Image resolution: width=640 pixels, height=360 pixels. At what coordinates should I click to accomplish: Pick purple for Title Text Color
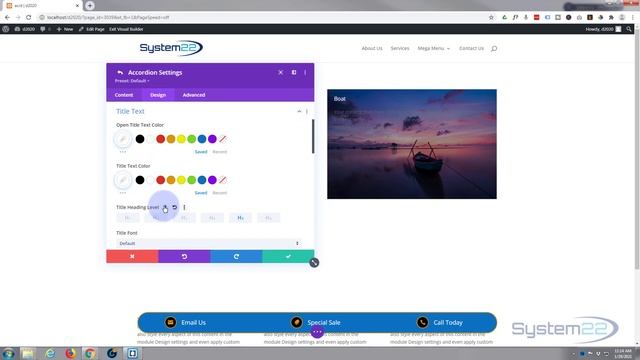(x=212, y=180)
